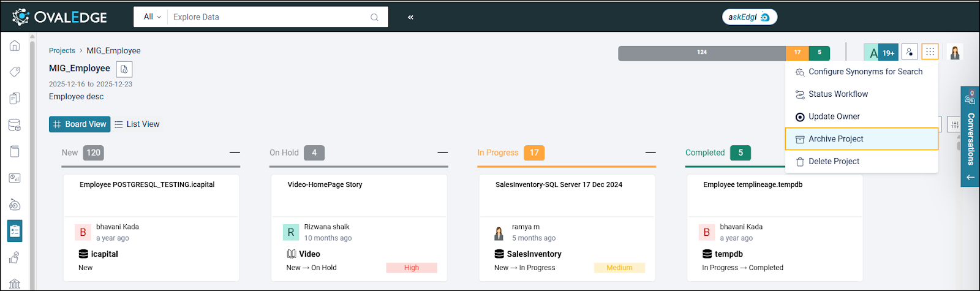
Task: Open the Projects clipboard icon in sidebar
Action: [x=15, y=231]
